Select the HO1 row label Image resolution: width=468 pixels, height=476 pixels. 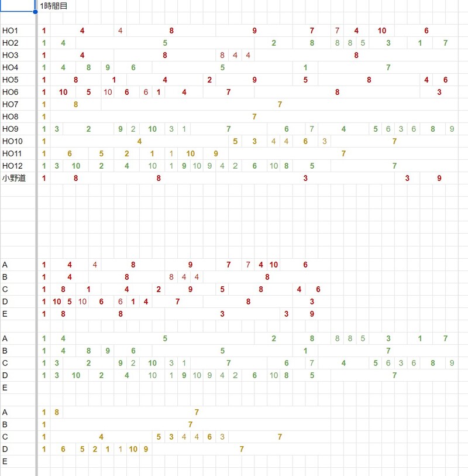point(10,30)
